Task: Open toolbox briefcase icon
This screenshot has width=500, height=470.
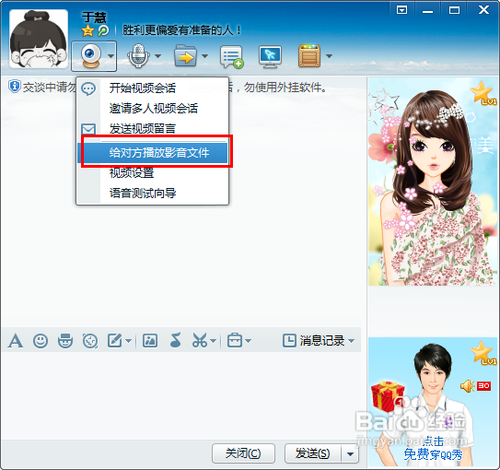Action: (235, 341)
